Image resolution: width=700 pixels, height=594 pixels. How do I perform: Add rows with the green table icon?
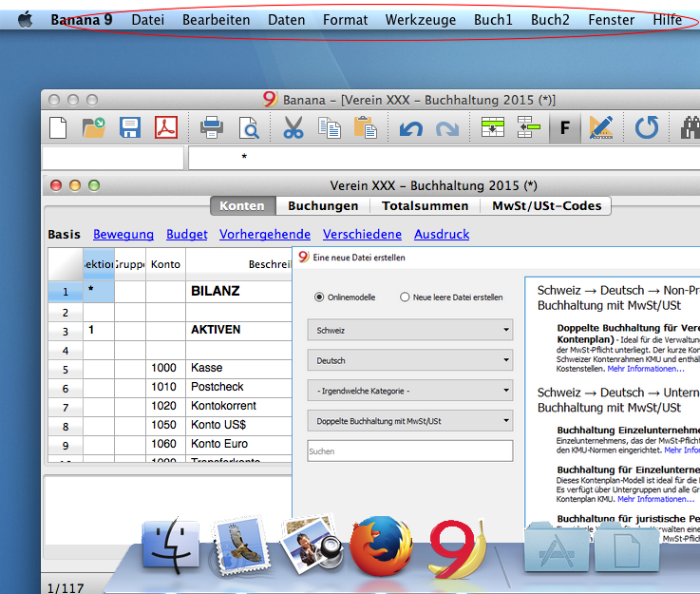click(493, 128)
